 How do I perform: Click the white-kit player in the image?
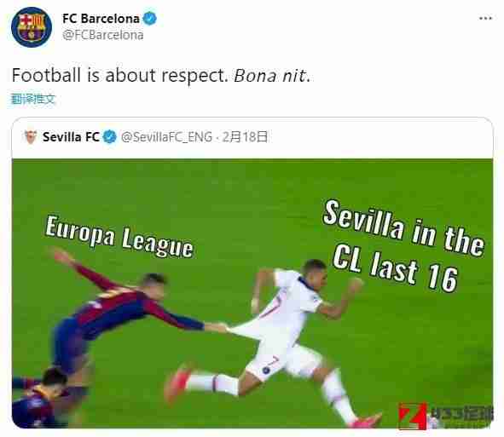[x=275, y=341]
